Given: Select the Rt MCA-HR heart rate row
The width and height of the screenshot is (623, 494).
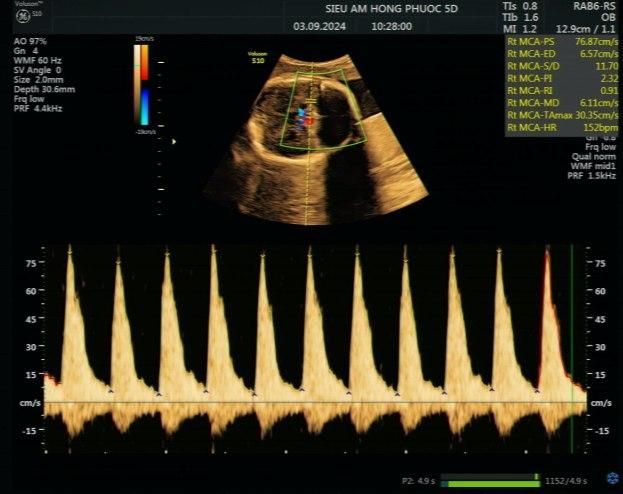Looking at the screenshot, I should 561,127.
